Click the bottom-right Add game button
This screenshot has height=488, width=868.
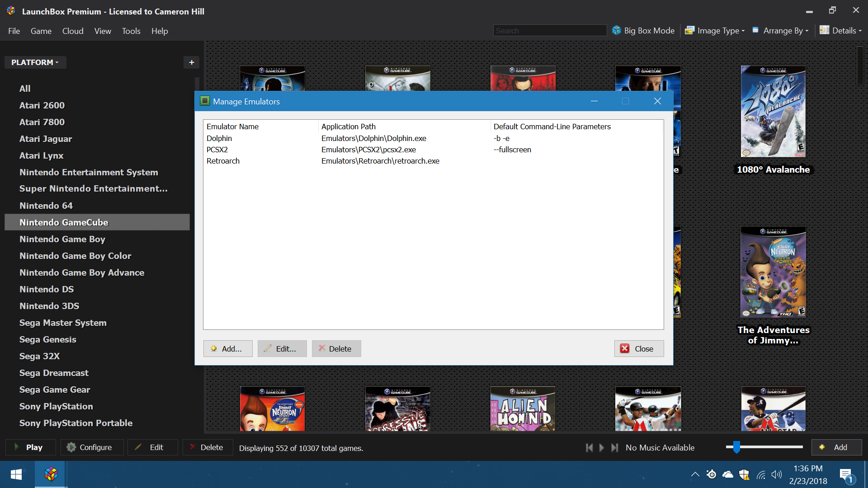[836, 447]
